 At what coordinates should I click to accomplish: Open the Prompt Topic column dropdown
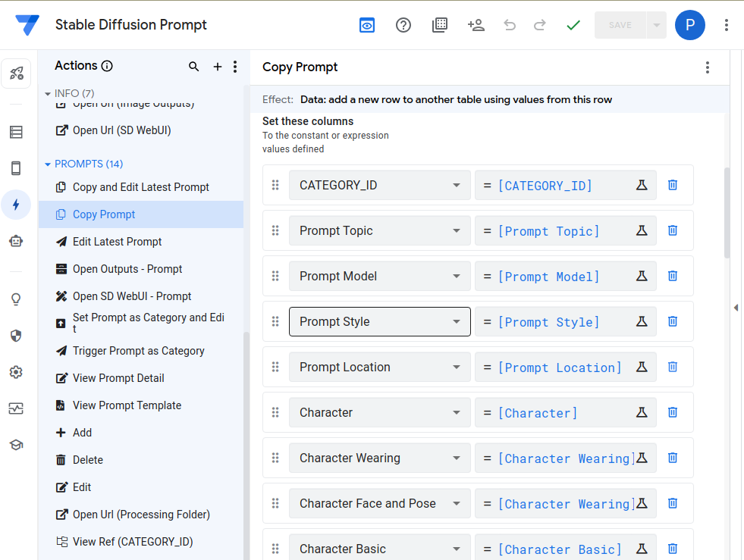click(x=380, y=230)
